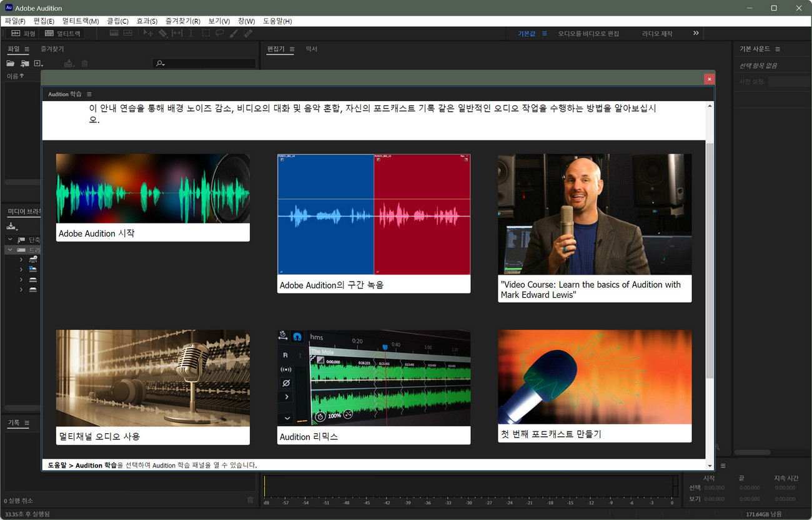Screen dimensions: 812x520
Task: Switch to the 즐겨찾기 tab
Action: 52,49
